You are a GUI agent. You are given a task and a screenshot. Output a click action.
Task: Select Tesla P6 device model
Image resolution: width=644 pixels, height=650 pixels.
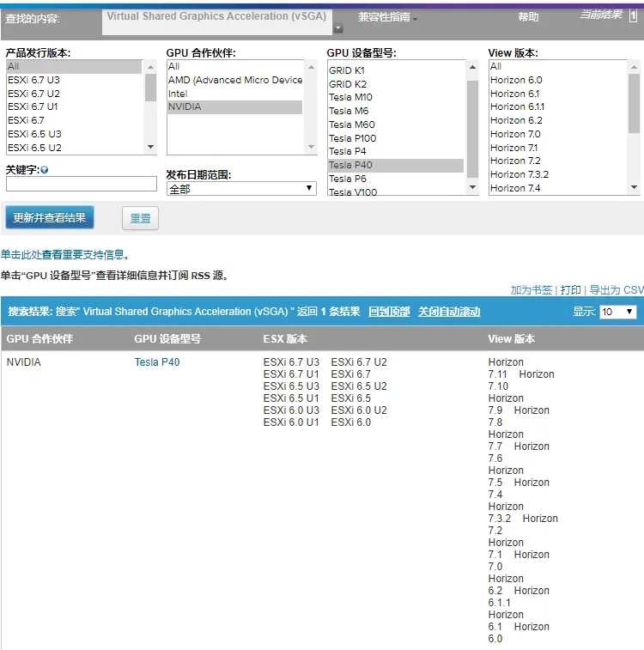tap(396, 179)
